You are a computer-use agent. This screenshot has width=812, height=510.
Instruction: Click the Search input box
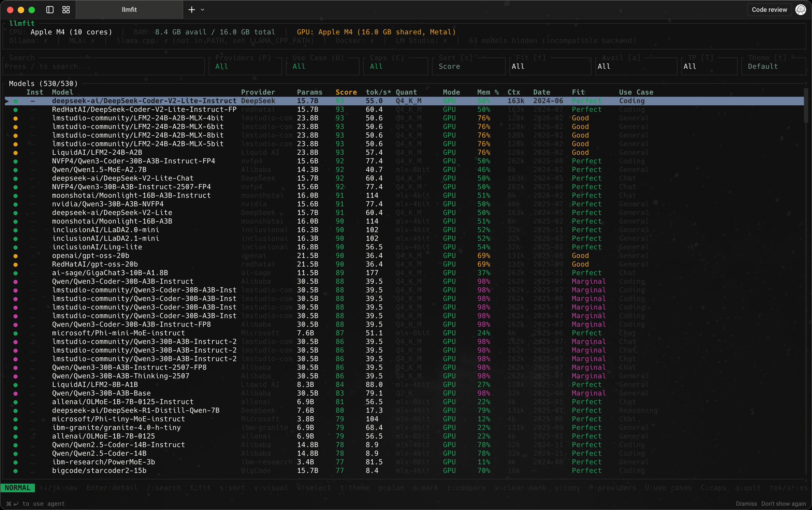[103, 66]
